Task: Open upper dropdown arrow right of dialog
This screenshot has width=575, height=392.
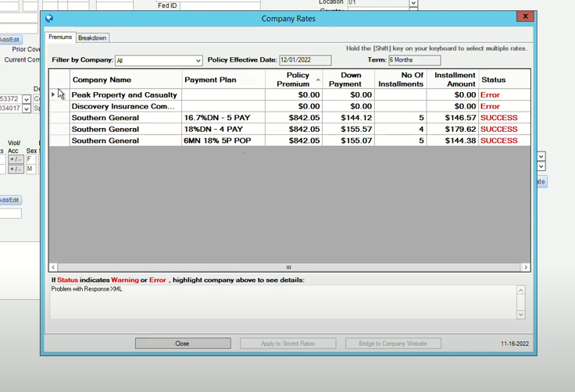Action: (541, 156)
